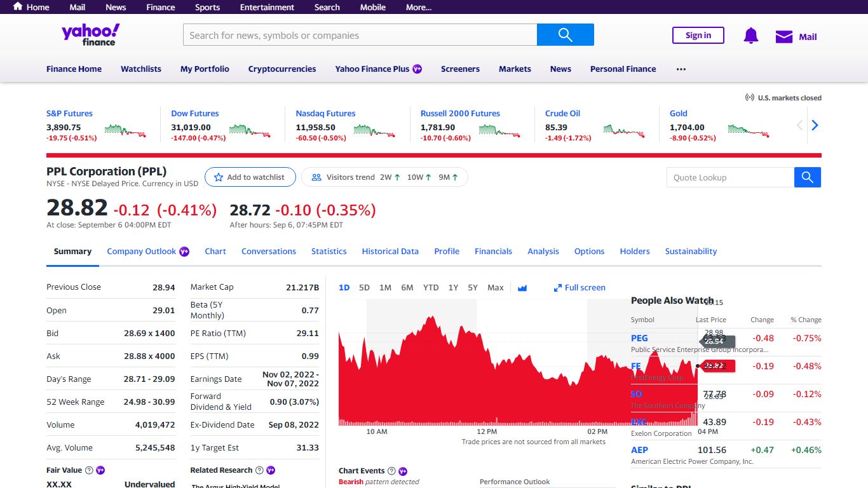This screenshot has width=868, height=488.
Task: Click the Entertainment link in top bar
Action: pyautogui.click(x=267, y=7)
